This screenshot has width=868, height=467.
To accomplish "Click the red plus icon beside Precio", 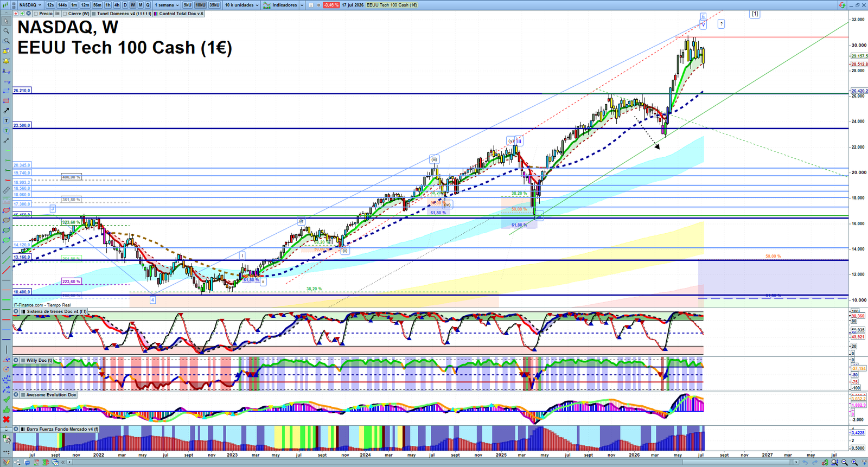I will pyautogui.click(x=16, y=14).
